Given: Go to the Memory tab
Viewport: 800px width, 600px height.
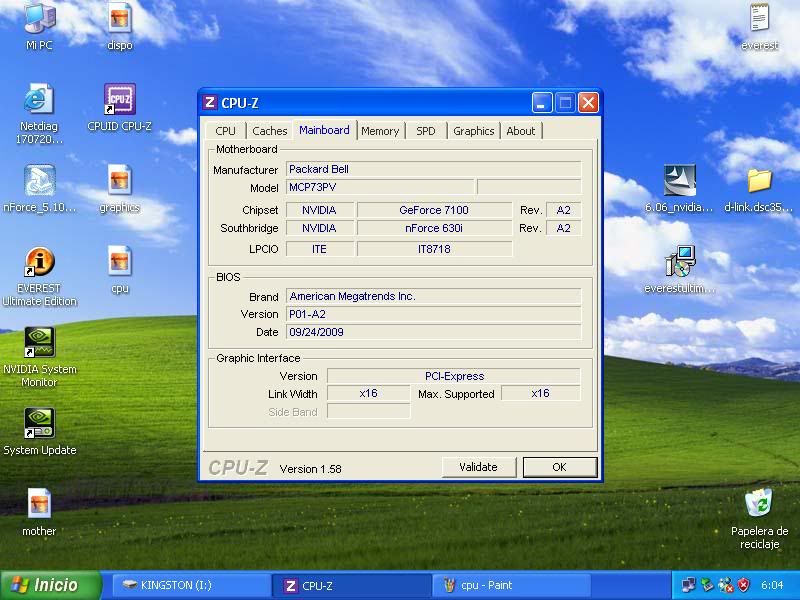Looking at the screenshot, I should [380, 131].
